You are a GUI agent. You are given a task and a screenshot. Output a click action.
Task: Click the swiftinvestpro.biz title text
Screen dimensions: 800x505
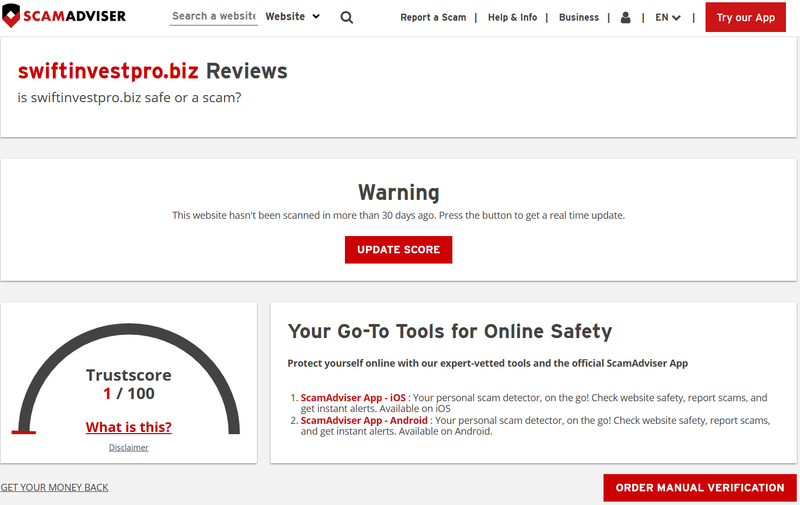[108, 71]
